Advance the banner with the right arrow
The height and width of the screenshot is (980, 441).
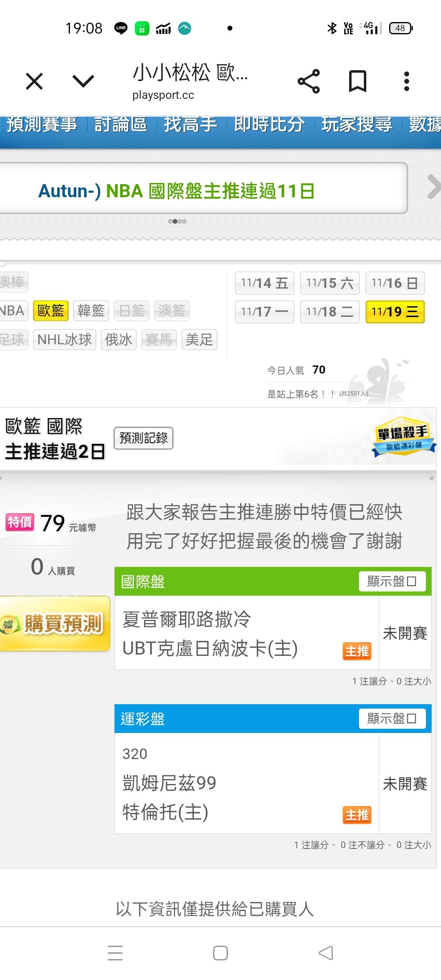(x=434, y=187)
